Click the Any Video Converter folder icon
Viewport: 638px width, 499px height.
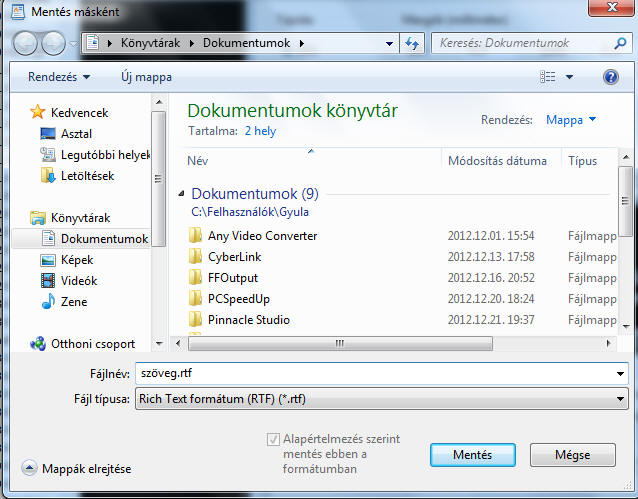pos(196,236)
